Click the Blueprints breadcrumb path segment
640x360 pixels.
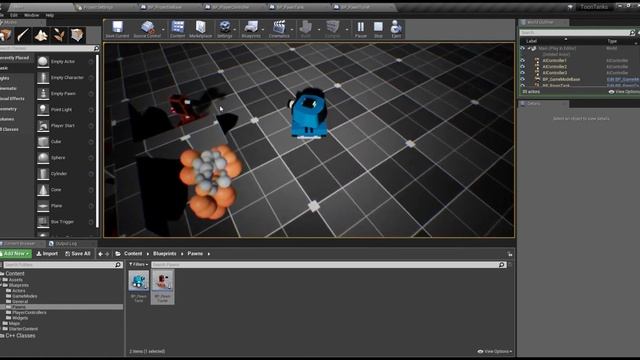(164, 254)
